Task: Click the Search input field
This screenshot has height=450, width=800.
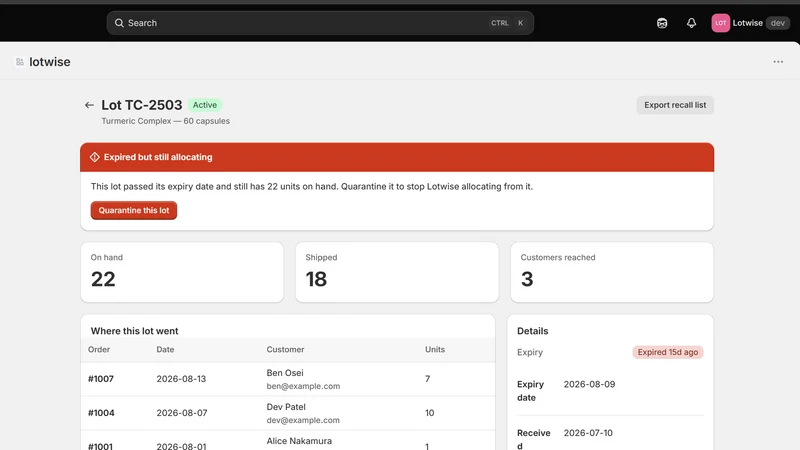Action: click(x=320, y=23)
